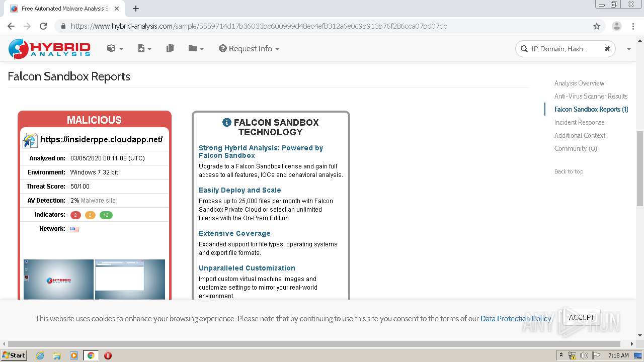
Task: Show hidden system tray icons
Action: point(561,355)
